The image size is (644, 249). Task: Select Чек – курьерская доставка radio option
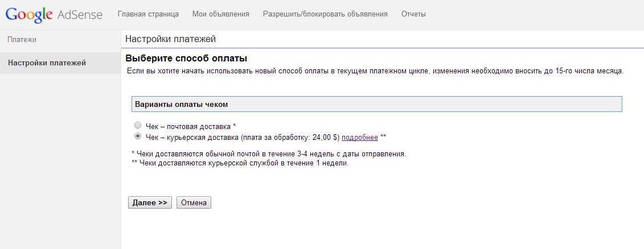(x=138, y=136)
